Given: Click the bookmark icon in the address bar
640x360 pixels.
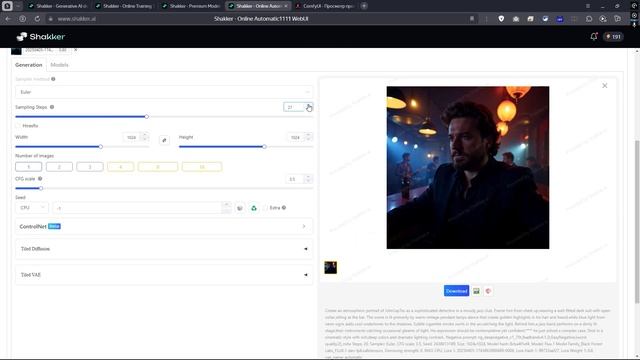Looking at the screenshot, I should tap(472, 19).
